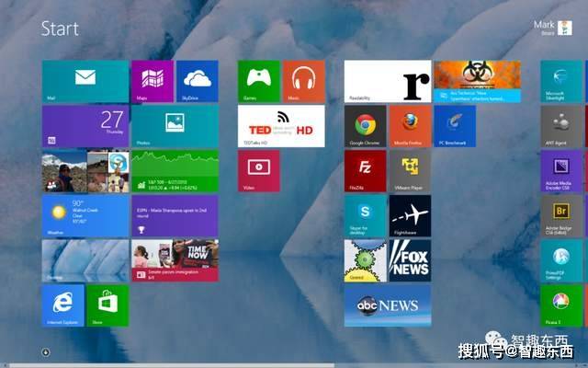Viewport: 588px width, 368px height.
Task: Open the ANT Agent tile
Action: (561, 126)
